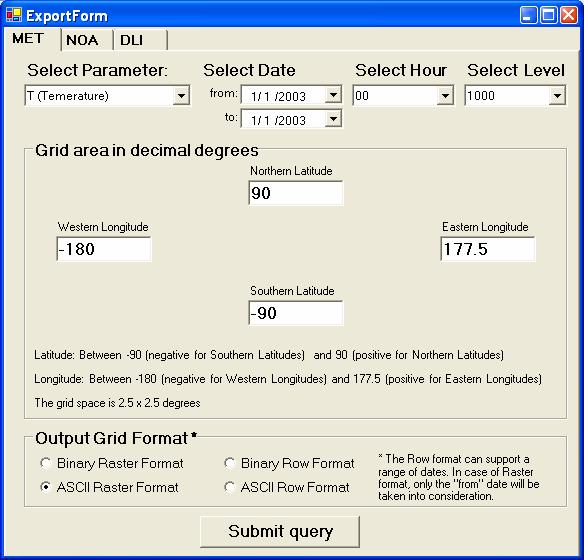Expand the 'to' date picker arrow
Screen dimensions: 584x560
click(333, 118)
